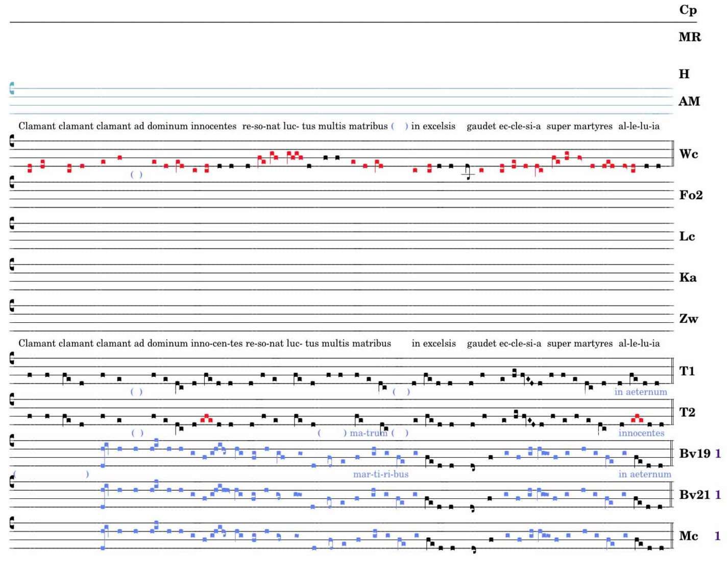
Task: Click the clef on the Zw staff
Action: pyautogui.click(x=12, y=305)
